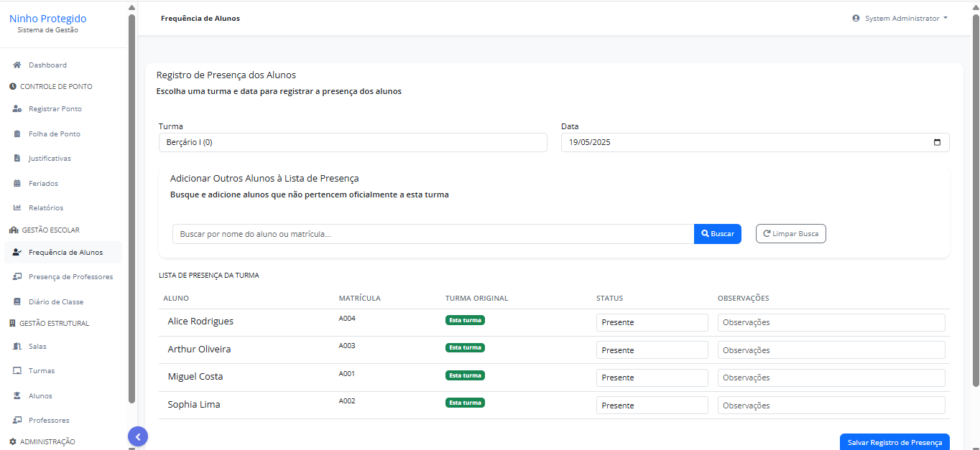Click the student name Miguel Costa
The height and width of the screenshot is (450, 980).
pos(195,377)
